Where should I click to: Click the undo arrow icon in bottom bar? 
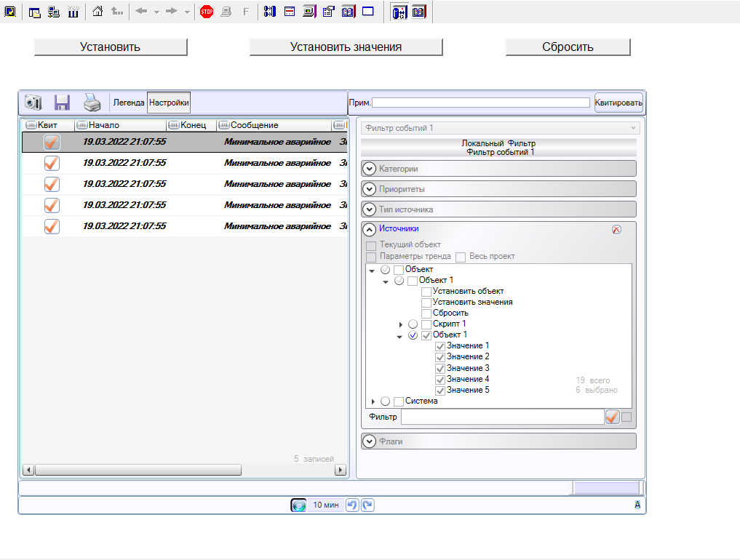coord(352,505)
